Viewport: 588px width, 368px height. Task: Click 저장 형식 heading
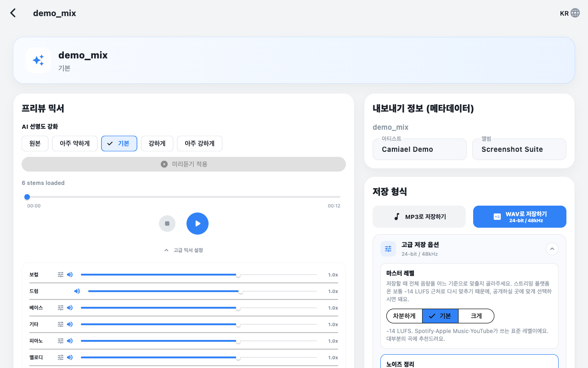coord(390,191)
